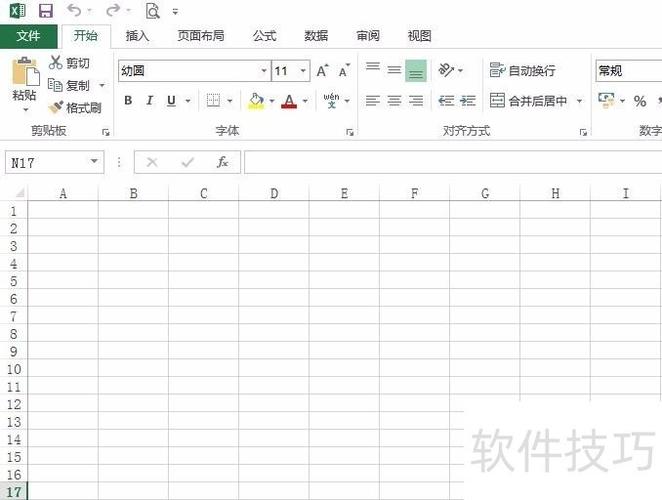Switch to the 开始 tab
This screenshot has height=500, width=662.
(86, 35)
